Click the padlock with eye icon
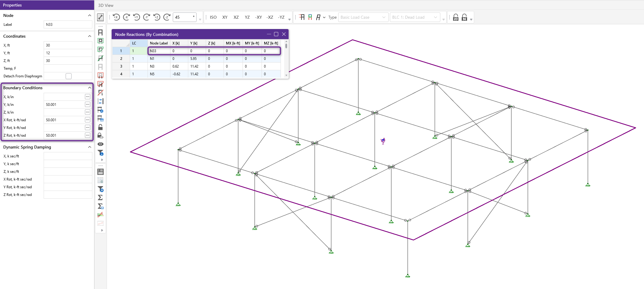Viewport: 644px width, 289px height. coord(100,136)
